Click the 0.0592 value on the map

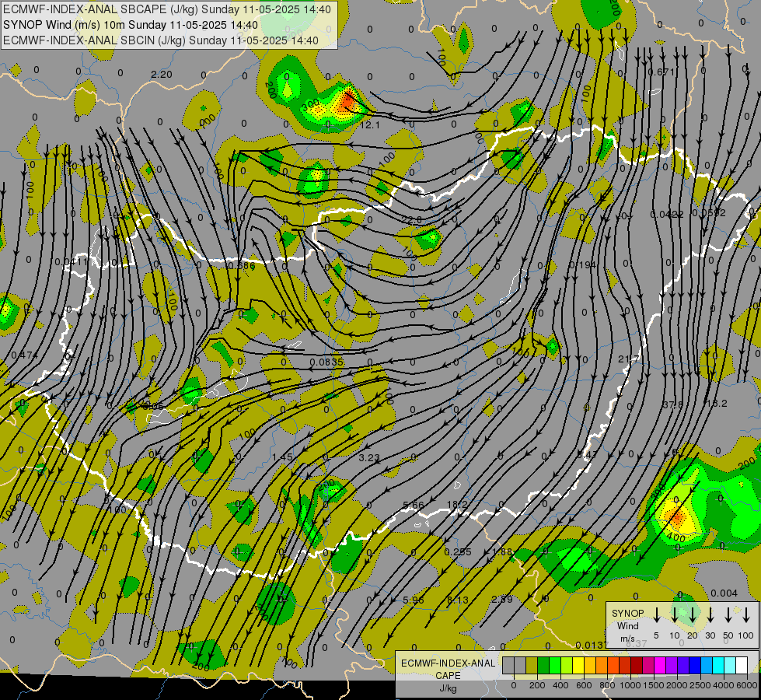(709, 213)
